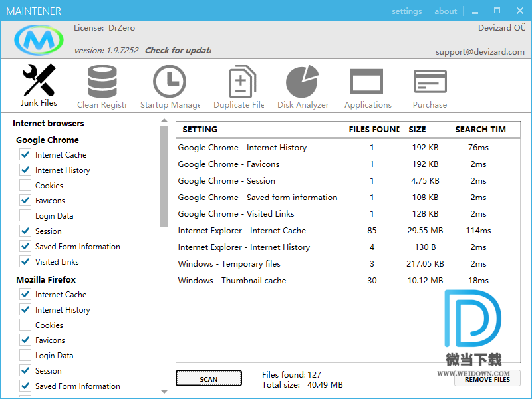Open the Clean Registry database icon
532x399 pixels.
coord(102,81)
